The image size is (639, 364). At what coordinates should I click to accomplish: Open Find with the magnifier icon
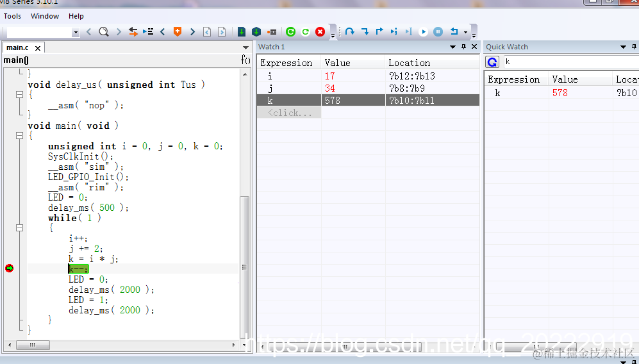pos(104,32)
